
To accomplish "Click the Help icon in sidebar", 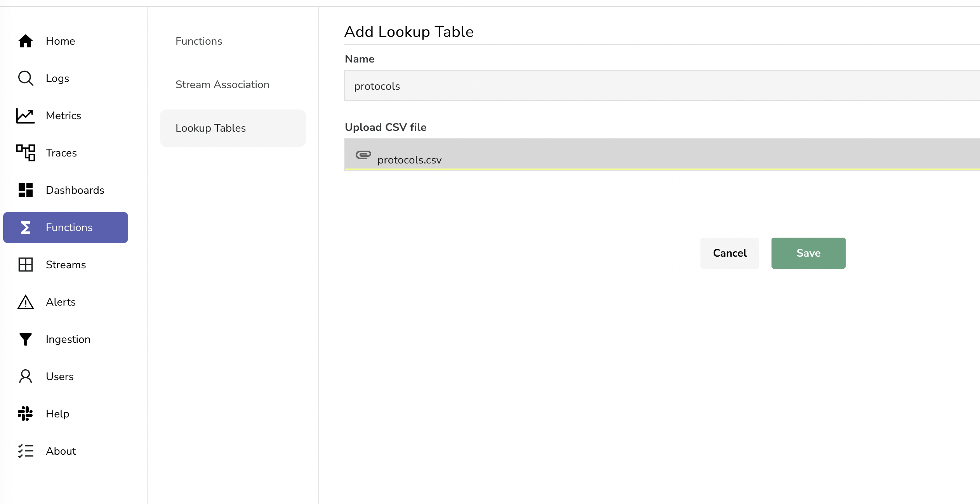I will point(25,414).
